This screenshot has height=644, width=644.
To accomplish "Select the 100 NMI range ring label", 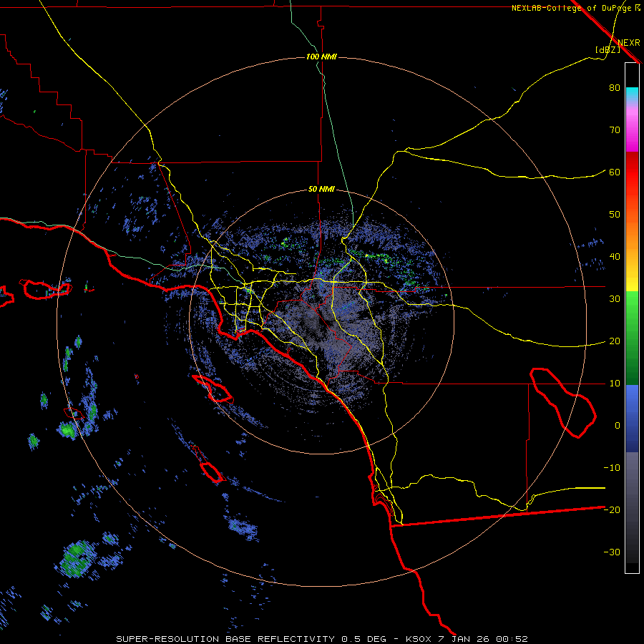I will 321,57.
